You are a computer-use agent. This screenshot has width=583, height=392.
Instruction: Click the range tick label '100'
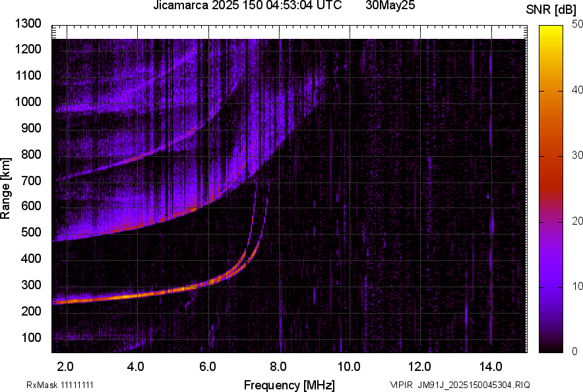coord(31,337)
